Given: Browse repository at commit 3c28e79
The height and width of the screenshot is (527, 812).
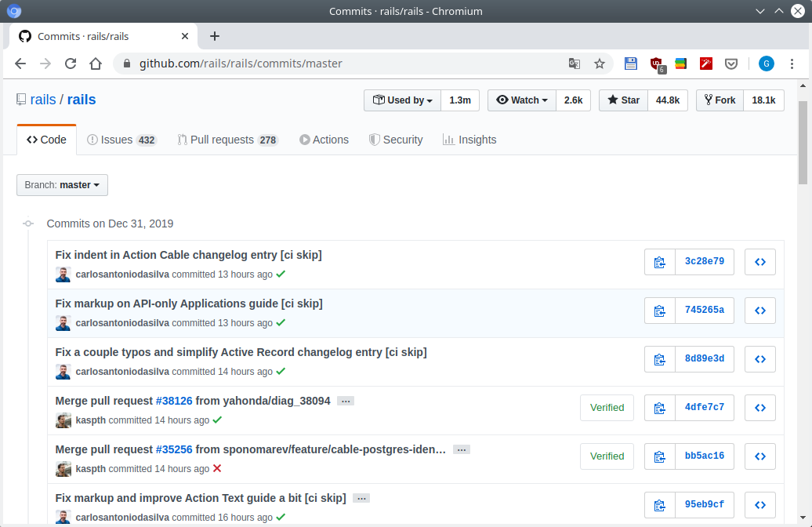Looking at the screenshot, I should tap(759, 262).
